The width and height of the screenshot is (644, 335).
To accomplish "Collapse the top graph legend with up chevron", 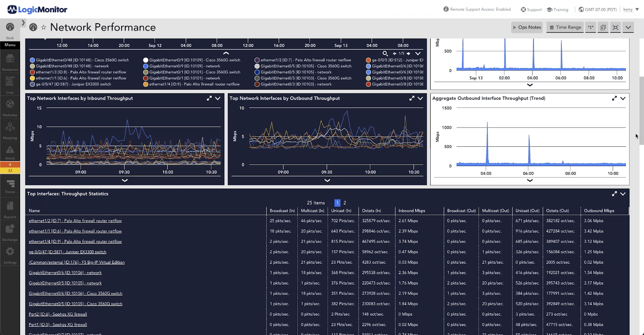I will (226, 53).
